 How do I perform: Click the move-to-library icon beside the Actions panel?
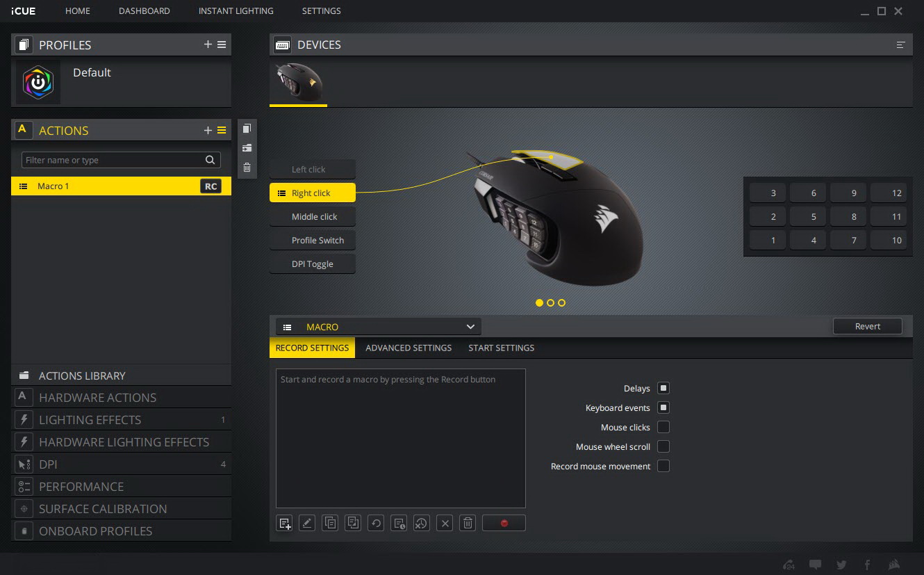(247, 148)
